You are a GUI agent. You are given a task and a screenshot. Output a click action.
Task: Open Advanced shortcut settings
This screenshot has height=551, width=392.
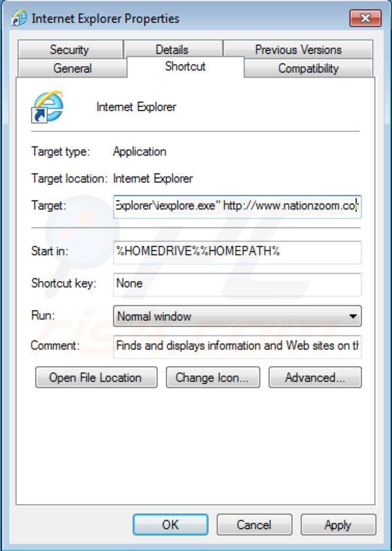(315, 377)
